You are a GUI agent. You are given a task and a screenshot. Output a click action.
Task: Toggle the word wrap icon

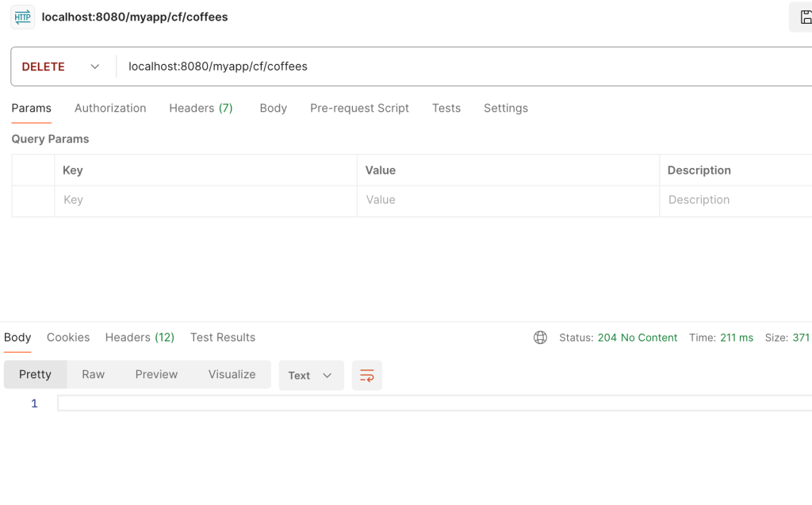[367, 376]
